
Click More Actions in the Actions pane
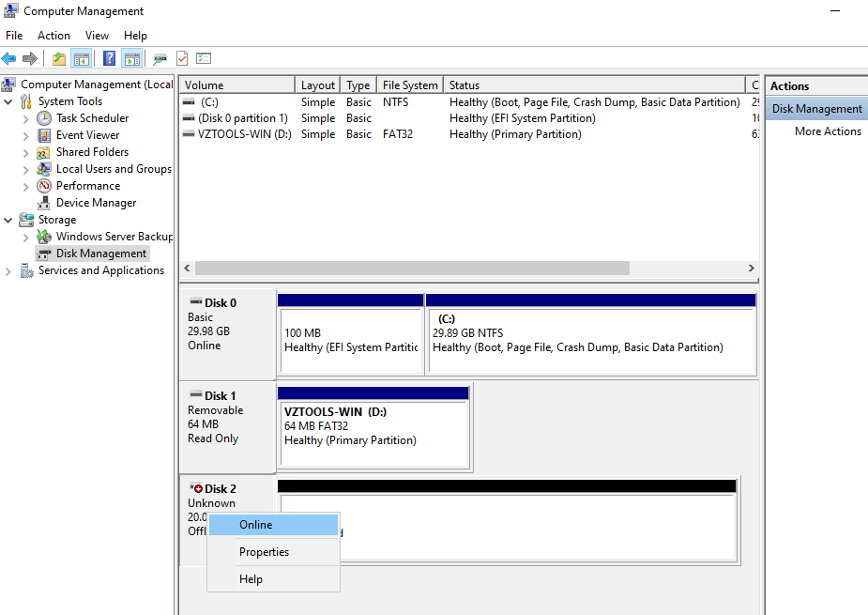(828, 131)
